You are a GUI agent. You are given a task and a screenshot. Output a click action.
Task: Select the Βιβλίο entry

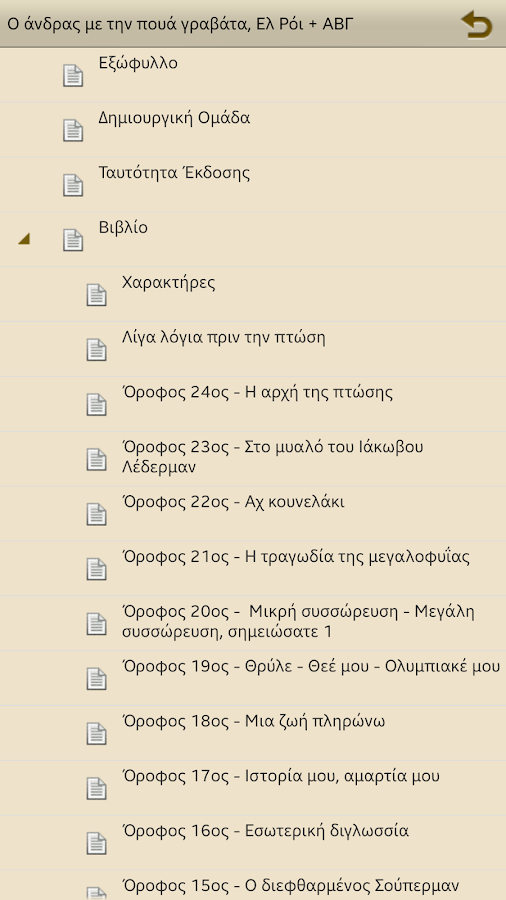(x=253, y=239)
